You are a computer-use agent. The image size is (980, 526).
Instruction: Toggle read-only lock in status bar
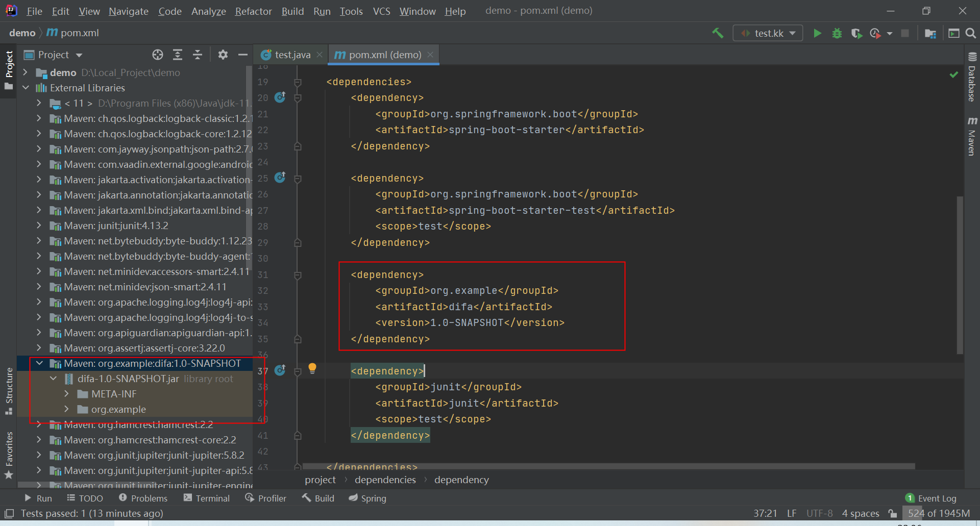(892, 513)
